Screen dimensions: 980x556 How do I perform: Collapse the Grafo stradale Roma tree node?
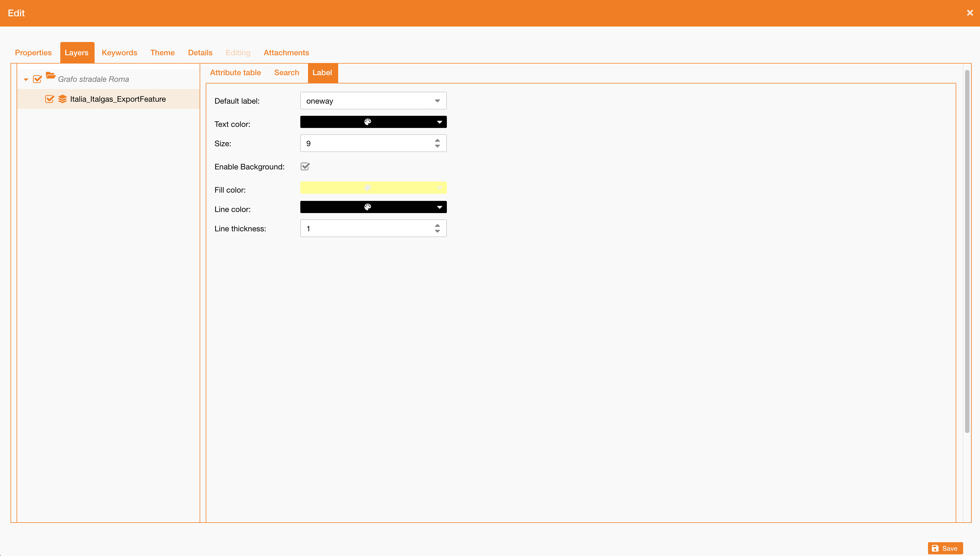tap(26, 79)
